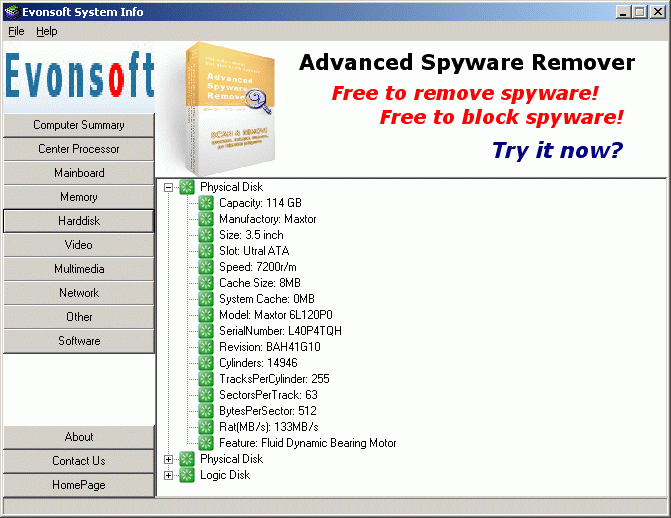Click the Evonsoft System Info title bar icon
This screenshot has width=671, height=518.
(12, 12)
